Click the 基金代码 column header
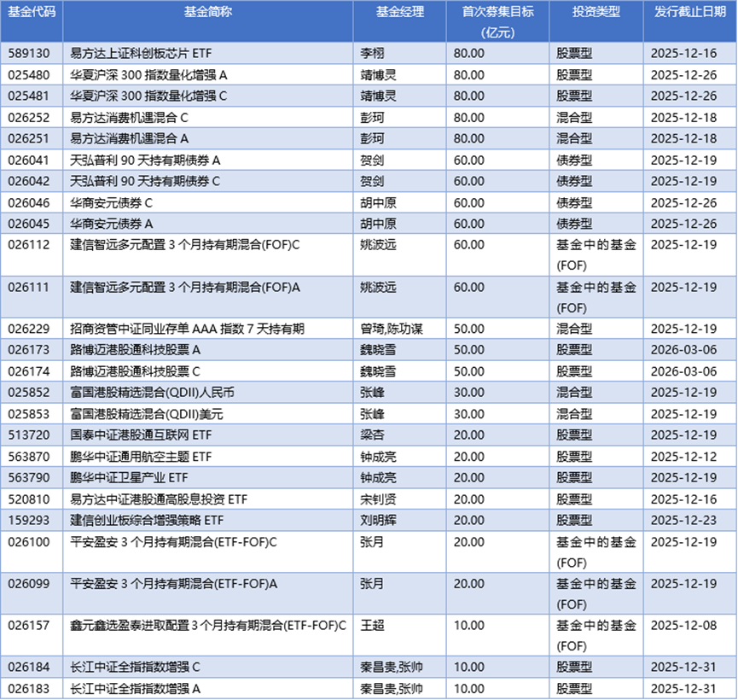This screenshot has width=738, height=700. point(32,13)
